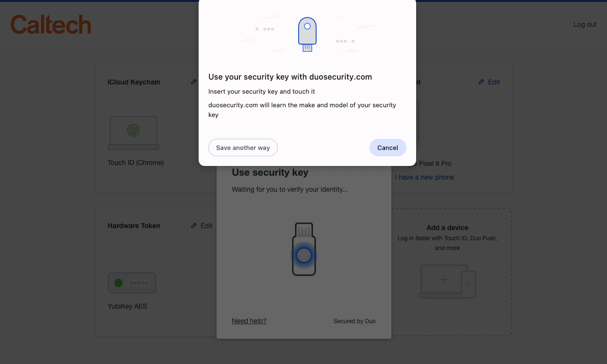
Task: Click the Touch ID (Chrome) label
Action: tap(135, 163)
